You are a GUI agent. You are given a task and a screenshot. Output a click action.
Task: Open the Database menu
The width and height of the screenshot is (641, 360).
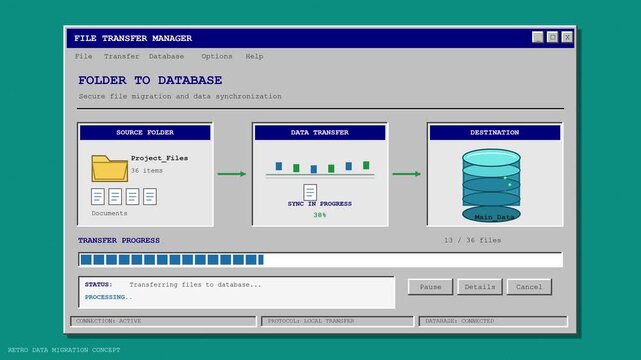point(166,56)
